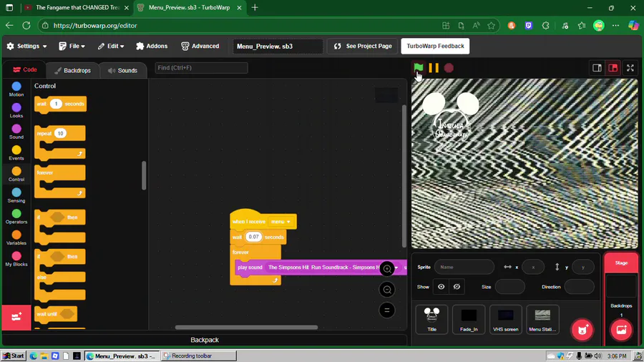Click the sprite x position field
This screenshot has height=362, width=644.
point(533,267)
